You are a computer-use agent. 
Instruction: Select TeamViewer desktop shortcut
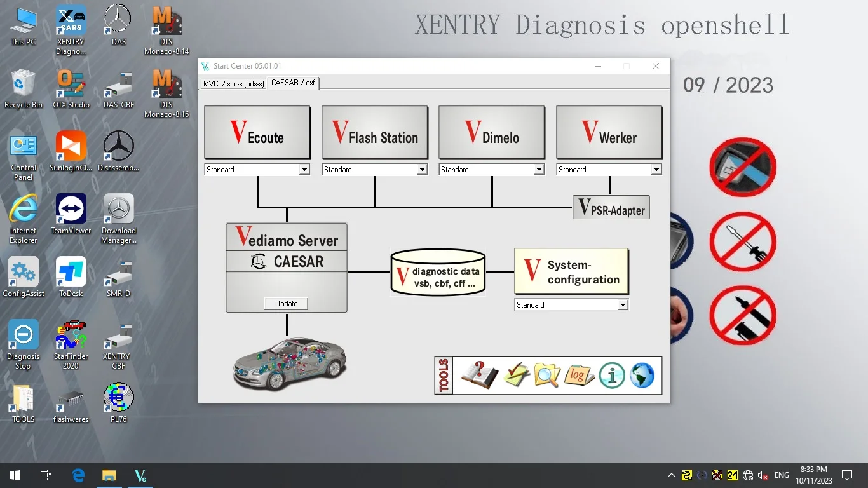pyautogui.click(x=71, y=214)
